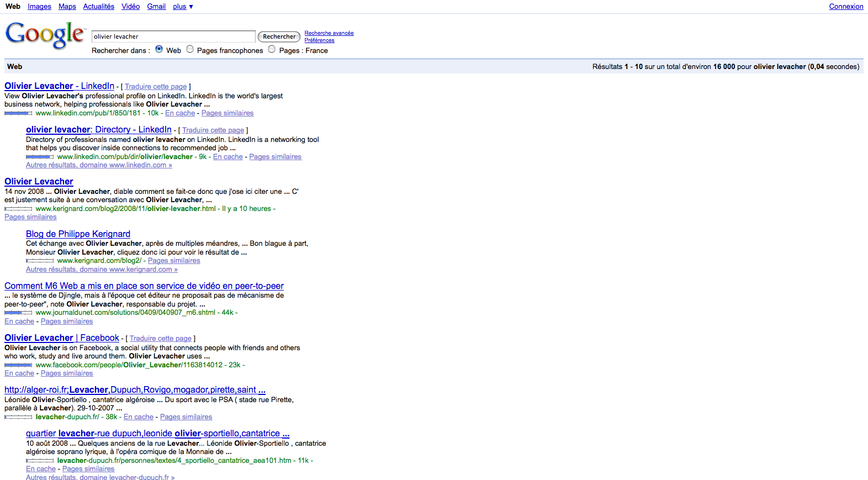Open 'Pages similaires' for linkedin.com/pub/1/850/181

click(x=227, y=113)
